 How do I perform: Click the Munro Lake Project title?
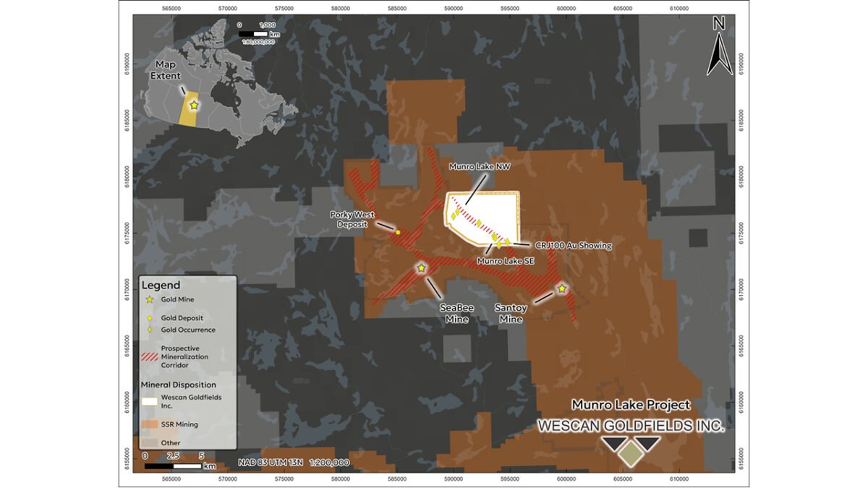631,405
